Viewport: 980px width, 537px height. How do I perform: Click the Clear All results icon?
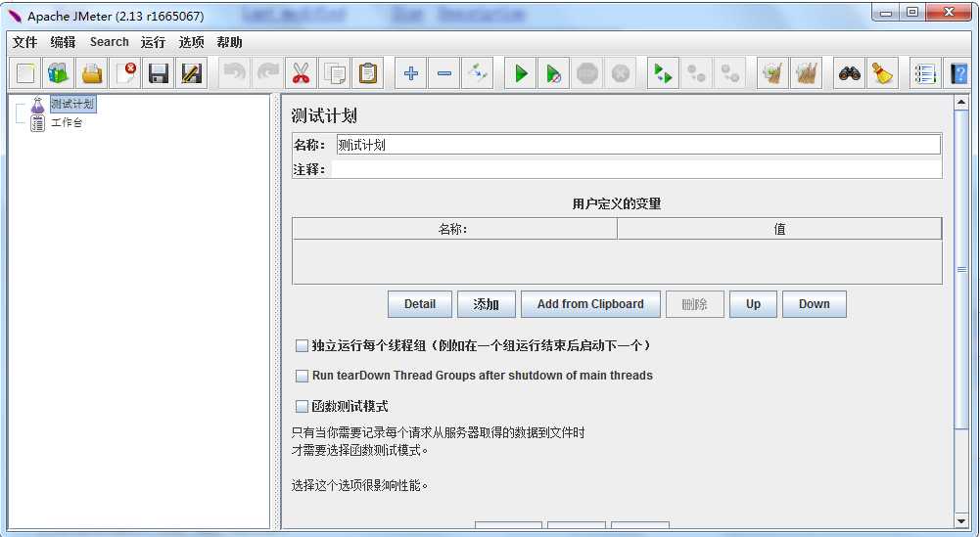[806, 73]
